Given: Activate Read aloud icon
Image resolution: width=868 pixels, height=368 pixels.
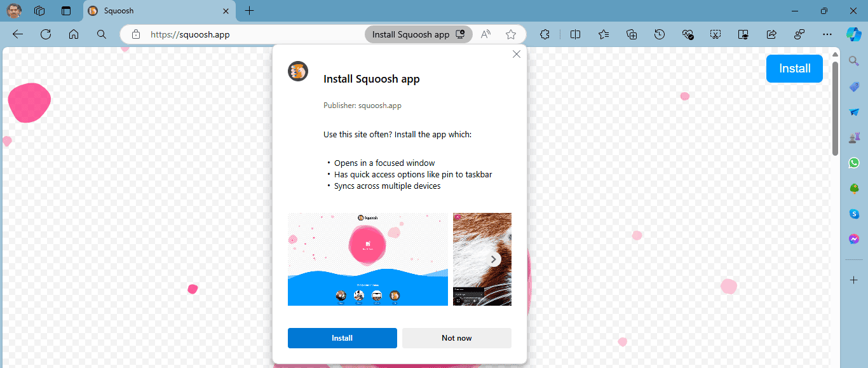Looking at the screenshot, I should tap(486, 34).
